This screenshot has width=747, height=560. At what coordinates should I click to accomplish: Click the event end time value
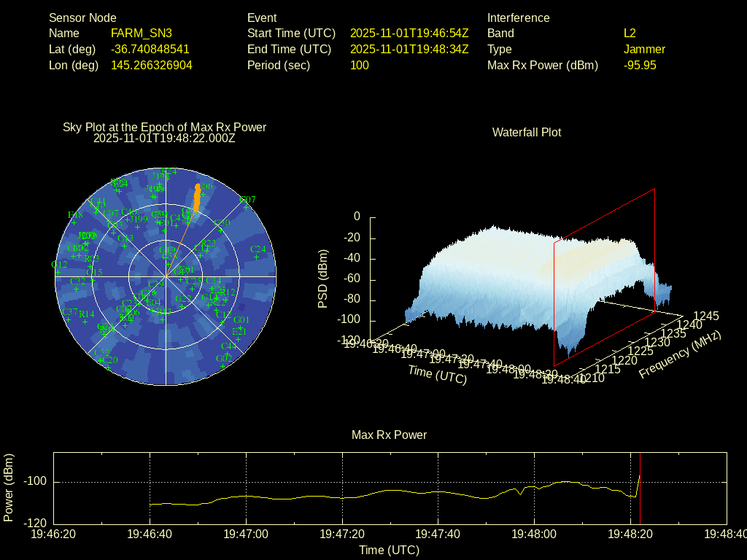(x=409, y=49)
